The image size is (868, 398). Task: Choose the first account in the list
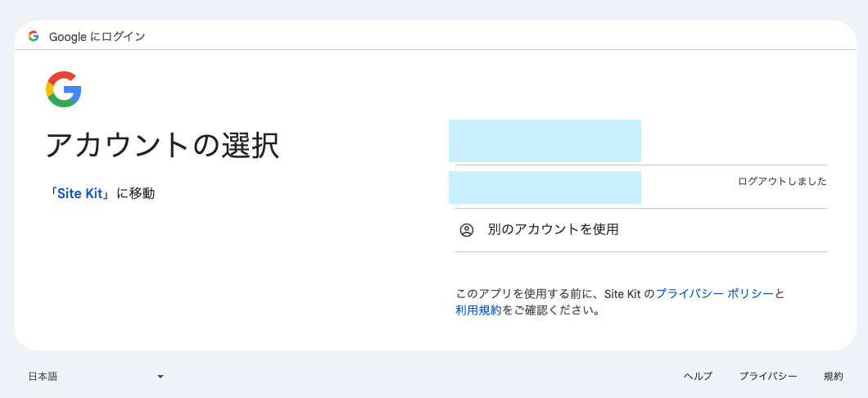tap(545, 141)
